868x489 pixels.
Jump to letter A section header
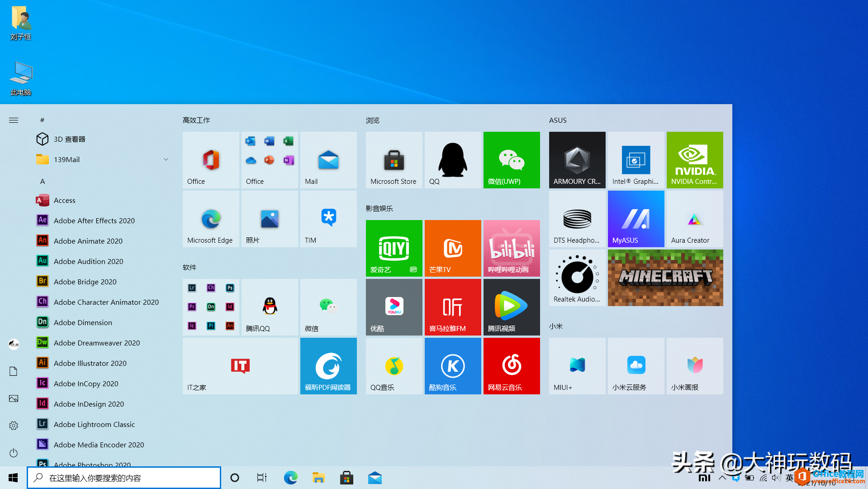click(x=43, y=181)
